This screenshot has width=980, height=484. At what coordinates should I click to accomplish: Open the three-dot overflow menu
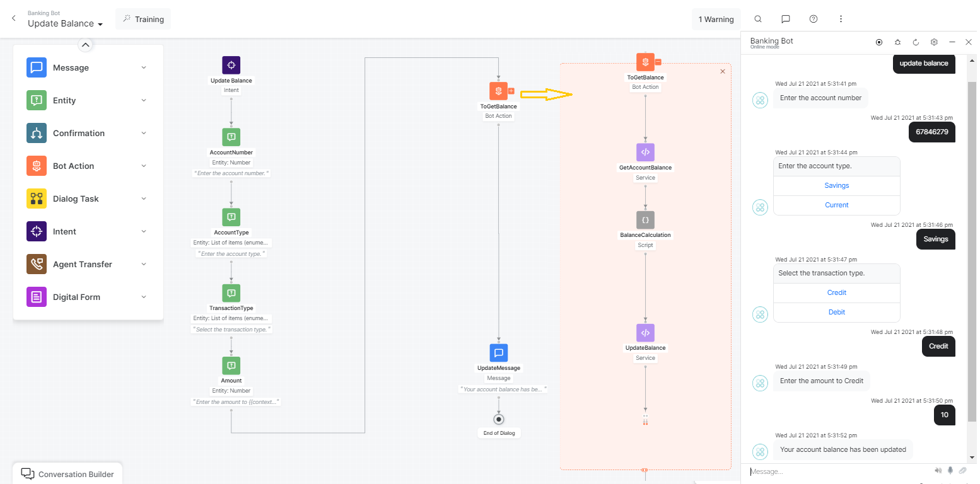pyautogui.click(x=841, y=19)
